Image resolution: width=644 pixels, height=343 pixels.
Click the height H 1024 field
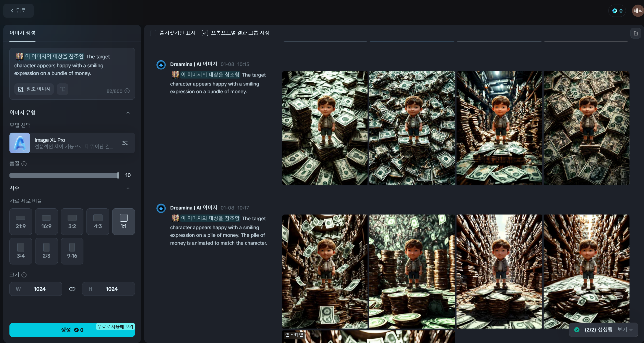(x=108, y=289)
